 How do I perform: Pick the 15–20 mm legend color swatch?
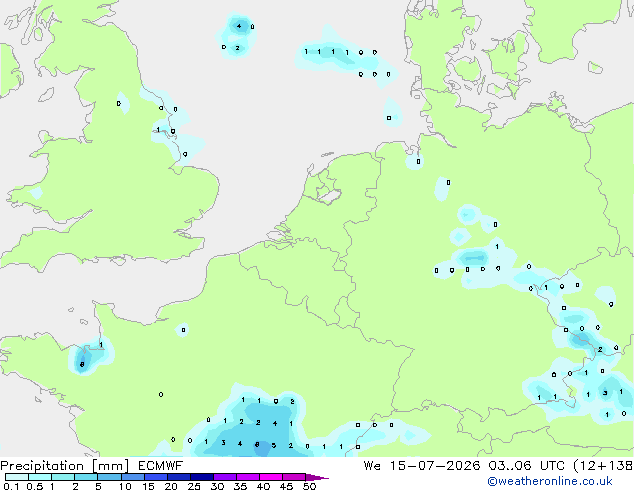[x=156, y=477]
